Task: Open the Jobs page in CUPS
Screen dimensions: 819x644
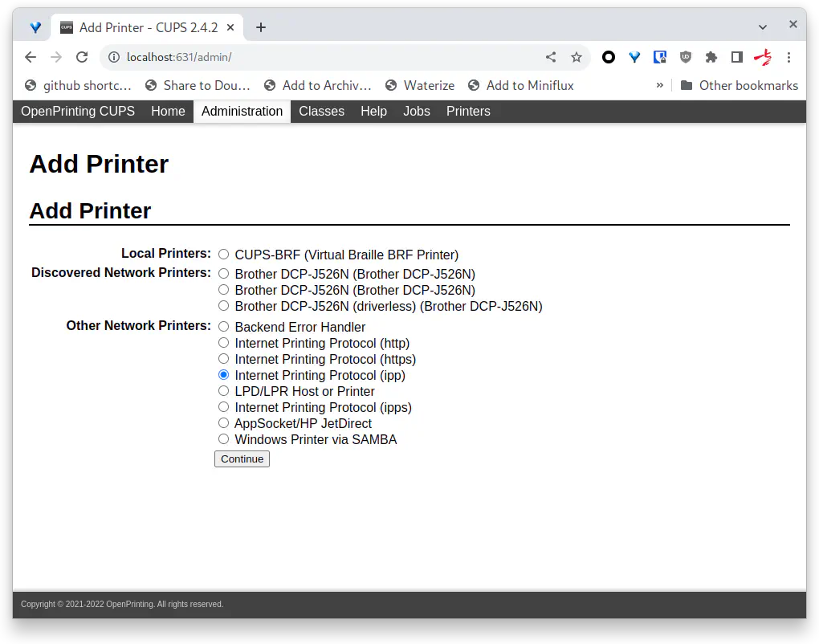Action: tap(416, 112)
